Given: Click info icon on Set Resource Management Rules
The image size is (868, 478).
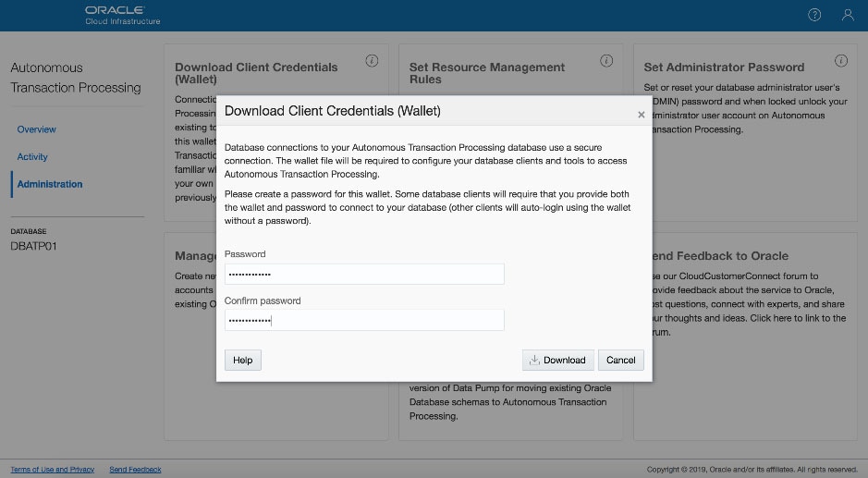Looking at the screenshot, I should pyautogui.click(x=606, y=61).
